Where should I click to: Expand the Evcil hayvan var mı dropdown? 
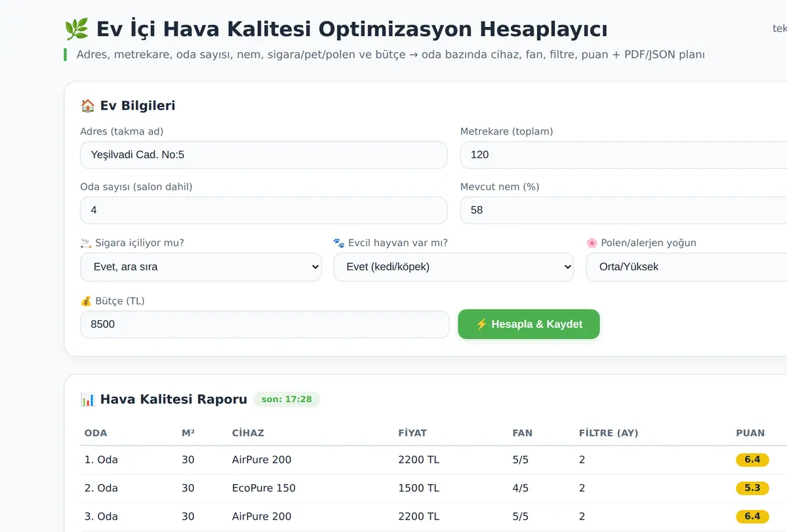[x=453, y=267]
